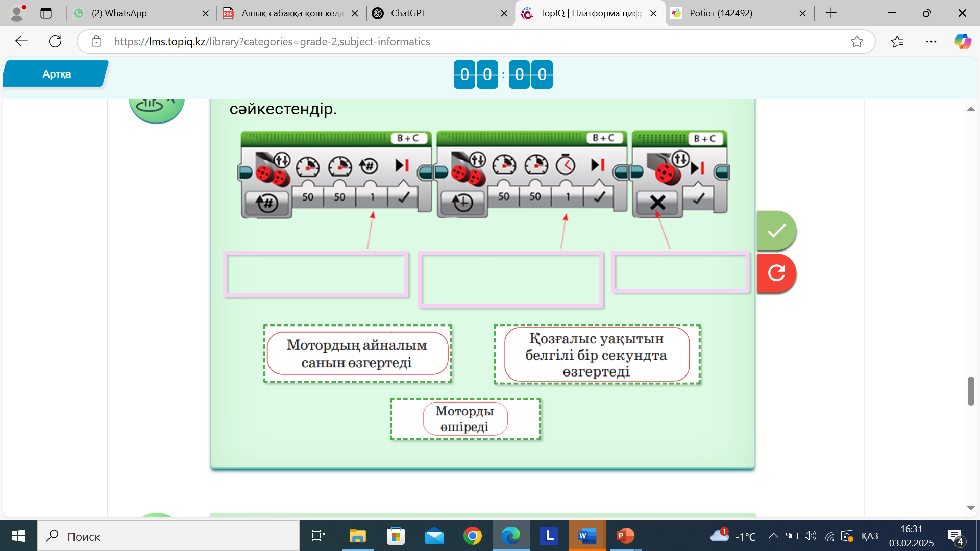This screenshot has width=980, height=551.
Task: Add this page to favorites star
Action: pyautogui.click(x=857, y=41)
